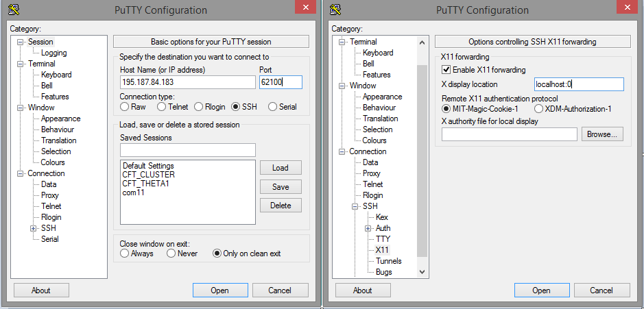This screenshot has width=644, height=309.
Task: Select XDM-Authorization-1 authentication protocol
Action: pyautogui.click(x=538, y=109)
